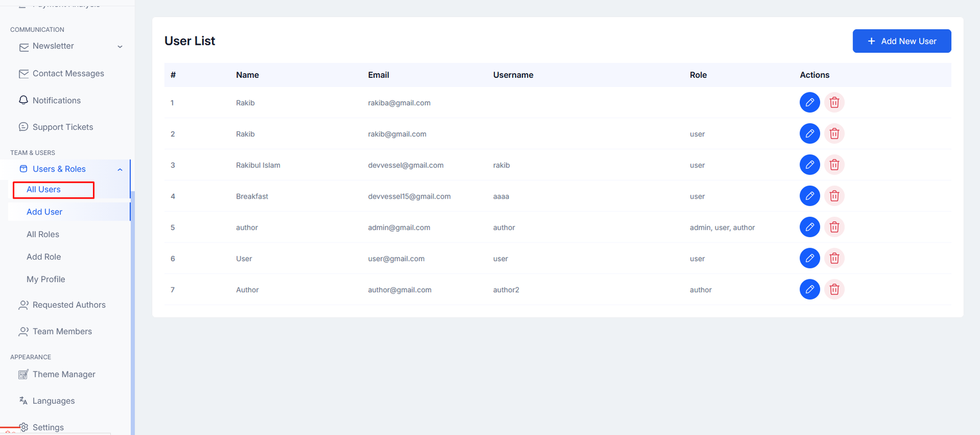Delete user author@gmail.com
Screen dimensions: 980x435
(x=834, y=289)
